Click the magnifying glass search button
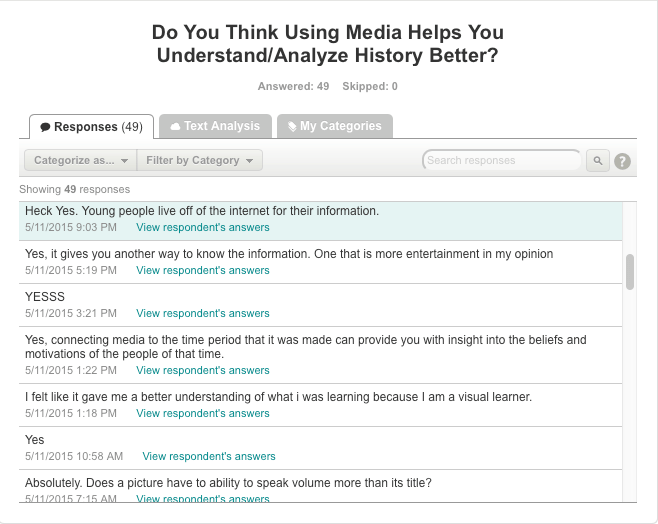This screenshot has width=658, height=524. (597, 160)
